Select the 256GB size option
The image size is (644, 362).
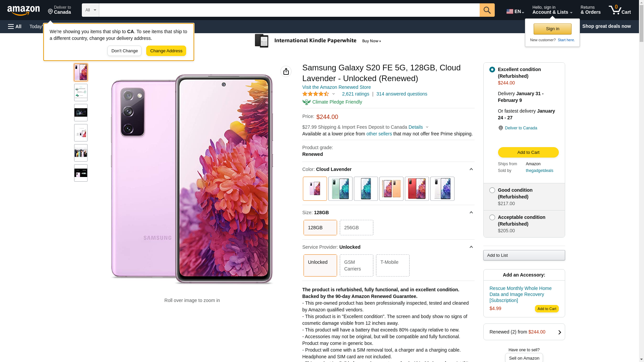356,228
